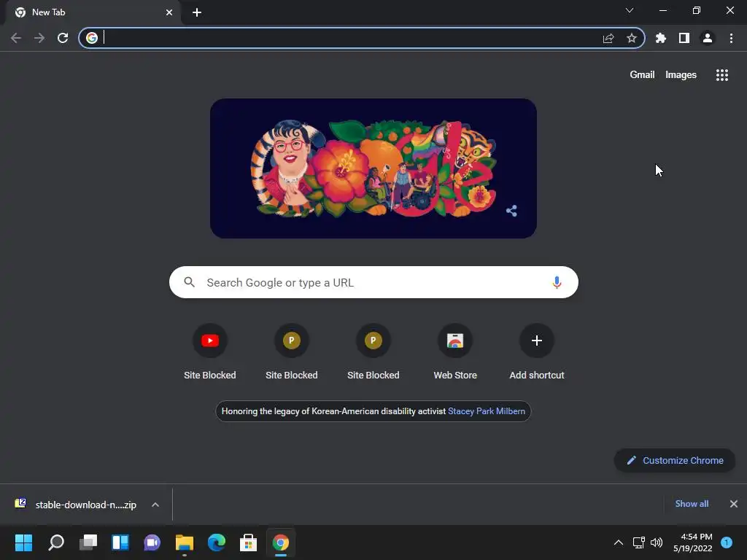Image resolution: width=747 pixels, height=560 pixels.
Task: Open Microsoft Store on taskbar
Action: (x=248, y=542)
